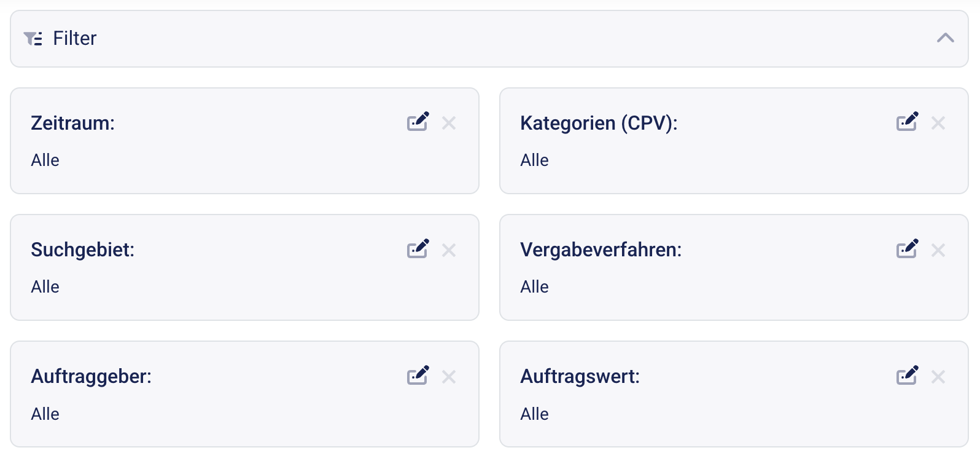The image size is (980, 461).
Task: Remove the Vergabeverfahren filter
Action: 938,250
